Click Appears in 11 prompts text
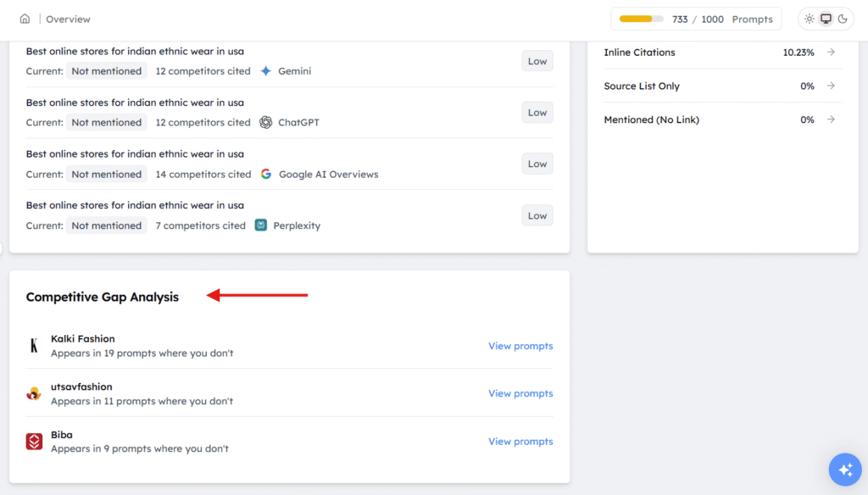The width and height of the screenshot is (868, 495). (142, 401)
